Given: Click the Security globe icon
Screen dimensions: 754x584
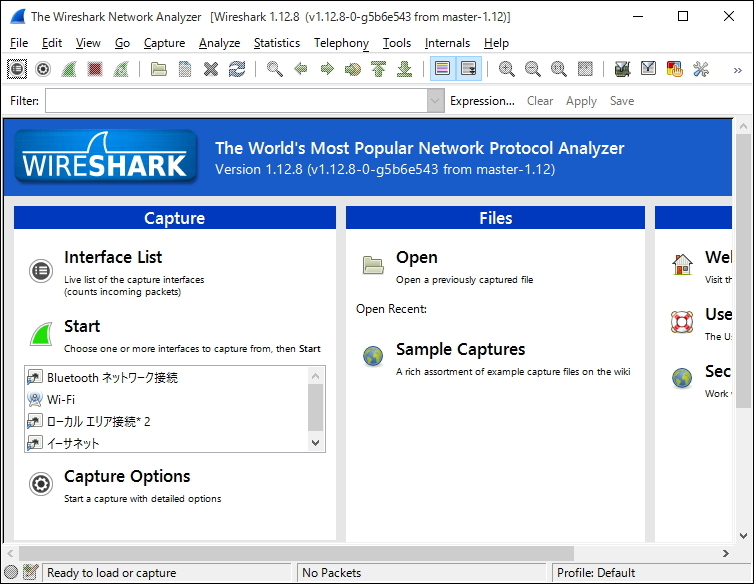Looking at the screenshot, I should point(682,378).
